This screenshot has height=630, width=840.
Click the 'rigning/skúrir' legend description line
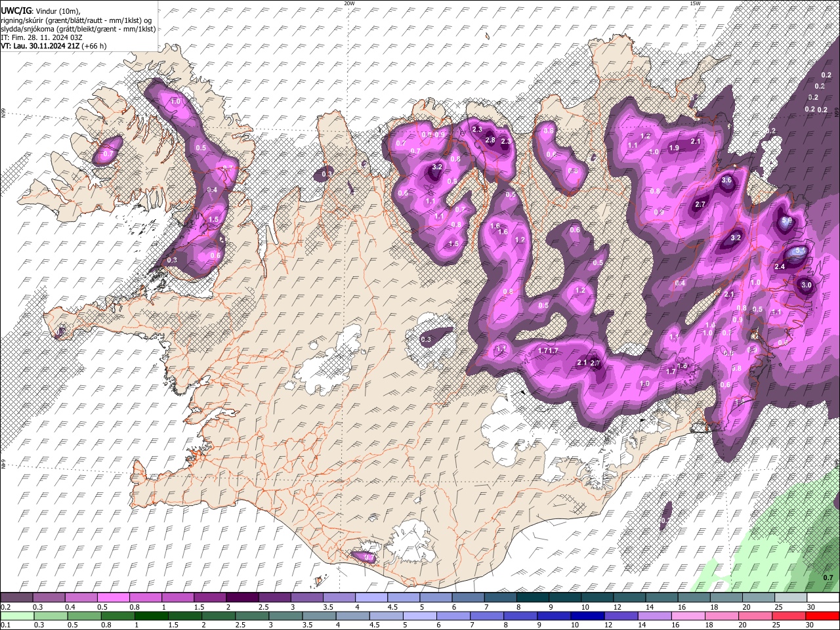pos(76,20)
